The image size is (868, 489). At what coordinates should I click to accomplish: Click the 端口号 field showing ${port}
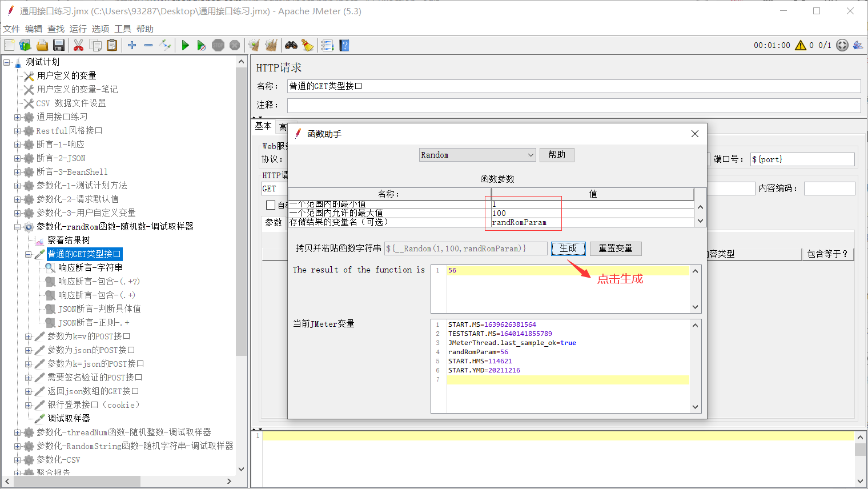(x=802, y=159)
